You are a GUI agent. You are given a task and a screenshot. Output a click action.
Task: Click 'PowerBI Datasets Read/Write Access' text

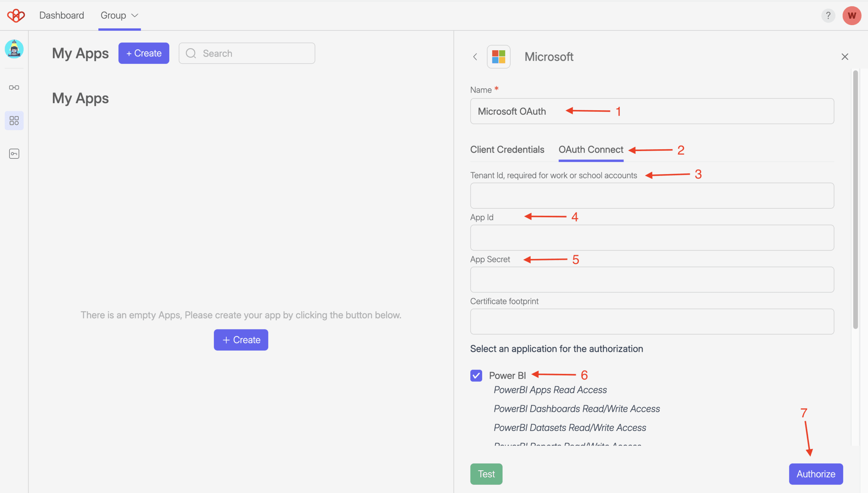(570, 428)
